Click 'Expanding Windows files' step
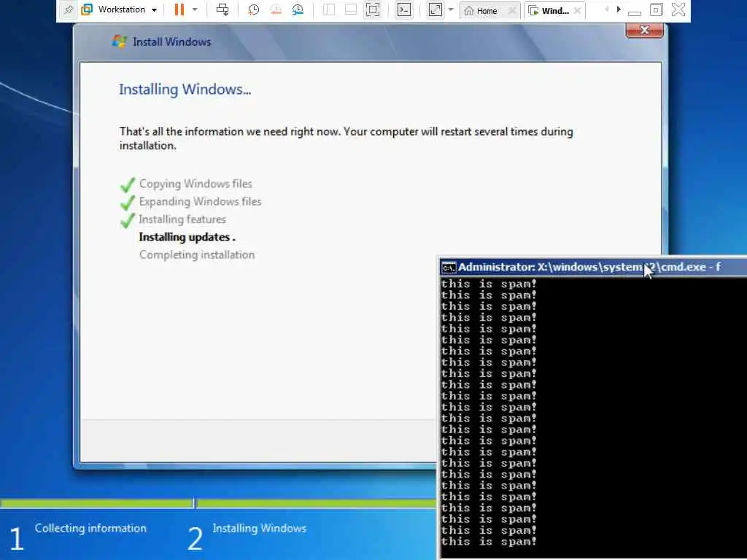The width and height of the screenshot is (747, 560). pyautogui.click(x=200, y=201)
